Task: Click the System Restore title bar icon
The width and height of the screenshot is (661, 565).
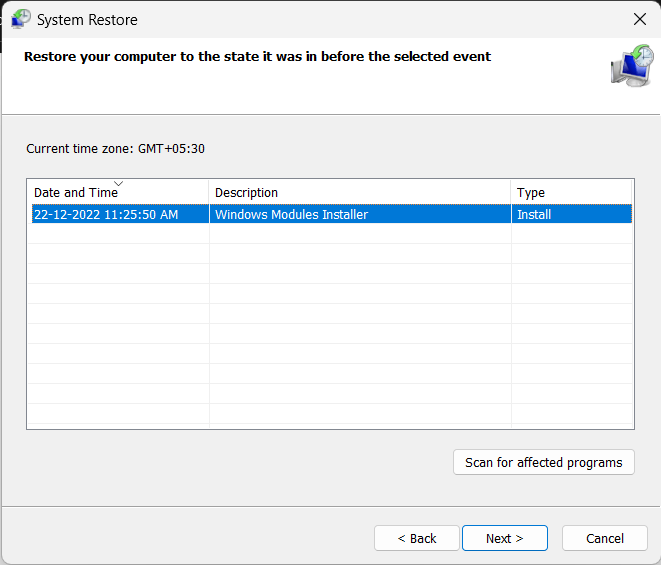Action: 21,19
